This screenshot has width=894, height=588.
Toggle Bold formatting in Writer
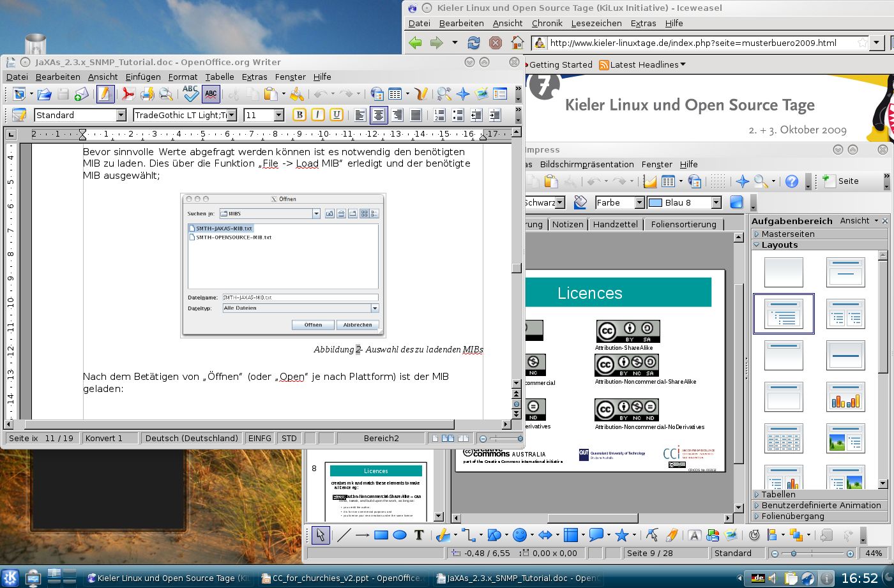(299, 115)
